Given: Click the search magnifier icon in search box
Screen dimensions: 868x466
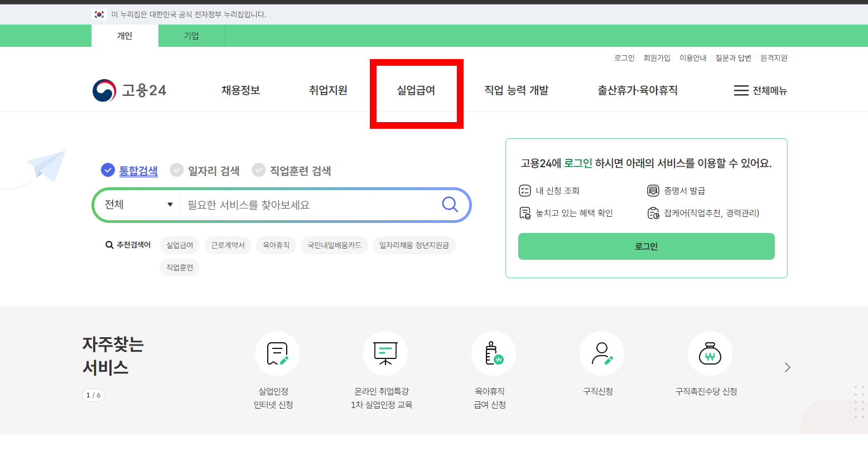Looking at the screenshot, I should (450, 205).
